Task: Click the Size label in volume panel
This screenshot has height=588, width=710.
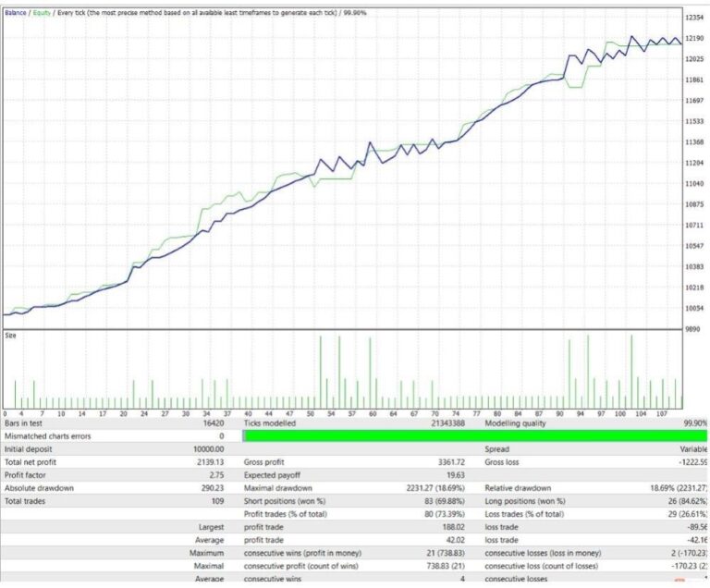Action: 11,337
